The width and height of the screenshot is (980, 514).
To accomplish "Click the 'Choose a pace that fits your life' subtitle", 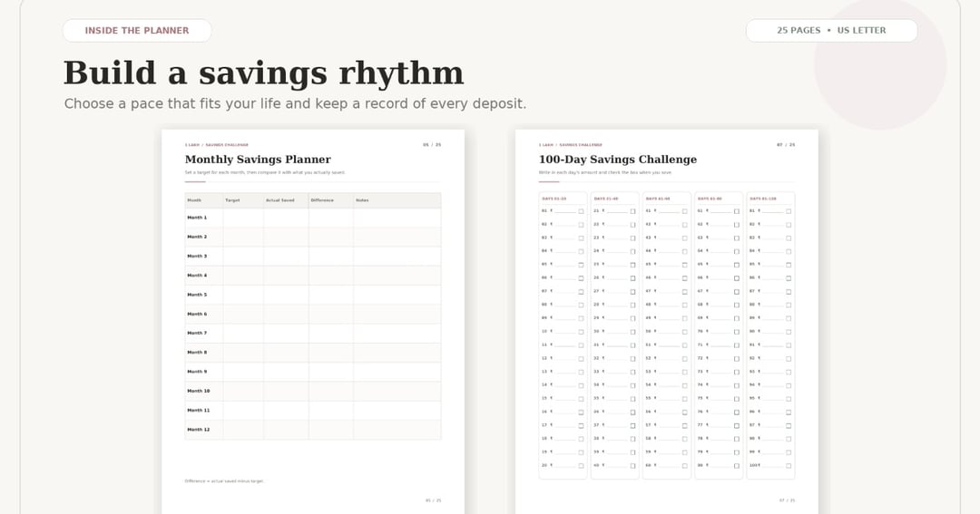I will 295,103.
